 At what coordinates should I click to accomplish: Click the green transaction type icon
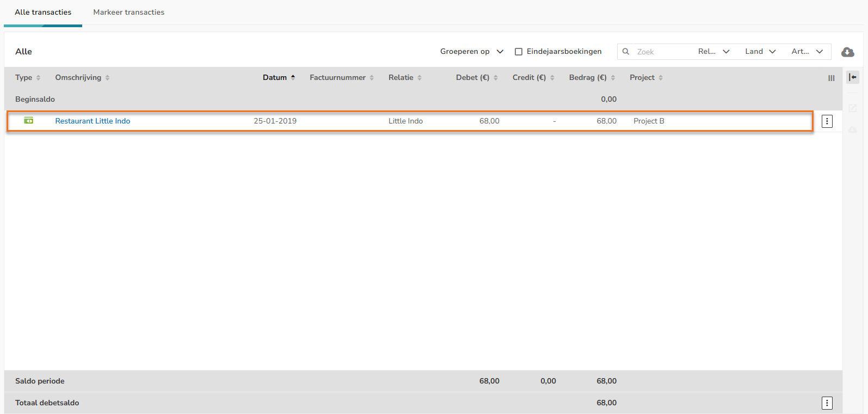click(x=29, y=121)
